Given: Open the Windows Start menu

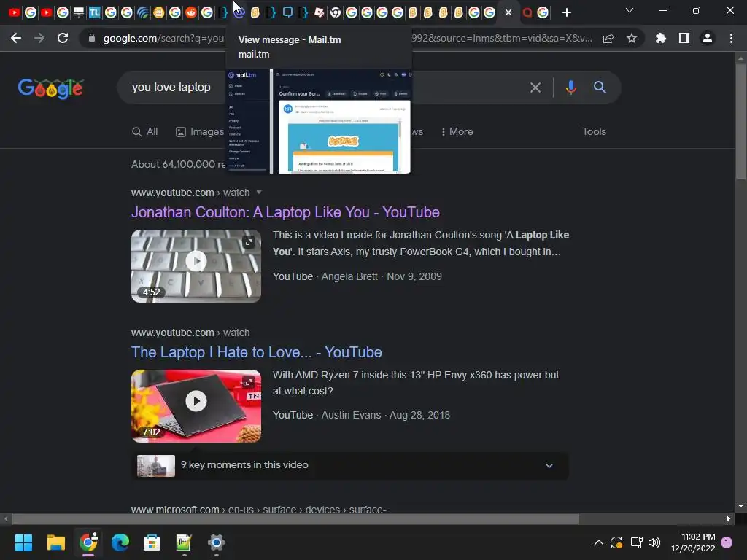Looking at the screenshot, I should [x=23, y=542].
